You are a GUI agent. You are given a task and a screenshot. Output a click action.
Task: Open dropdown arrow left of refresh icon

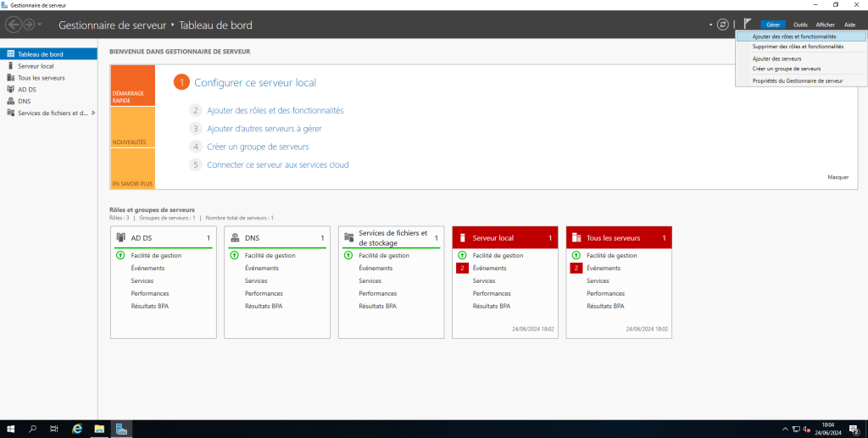[711, 25]
